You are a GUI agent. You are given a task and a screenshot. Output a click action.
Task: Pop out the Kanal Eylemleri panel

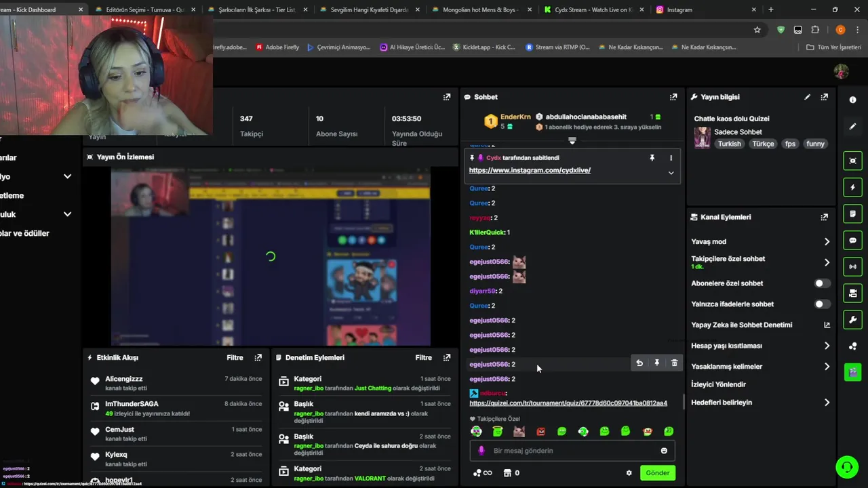pos(824,217)
